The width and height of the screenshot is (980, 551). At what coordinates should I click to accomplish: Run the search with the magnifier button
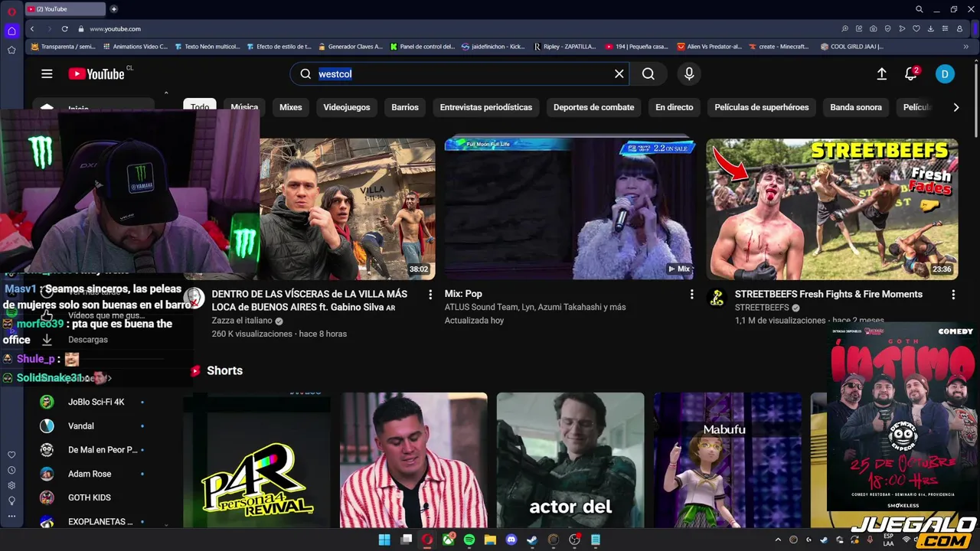click(648, 74)
